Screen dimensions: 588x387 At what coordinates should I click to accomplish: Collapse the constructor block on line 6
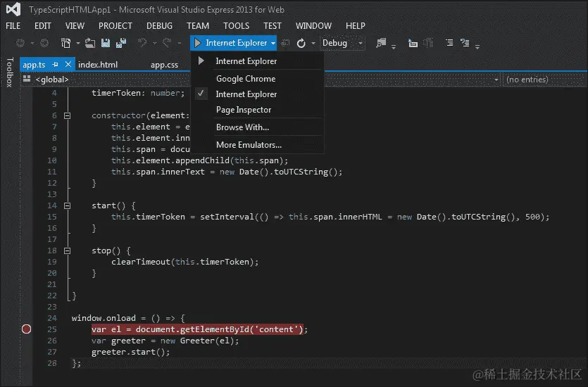(67, 116)
